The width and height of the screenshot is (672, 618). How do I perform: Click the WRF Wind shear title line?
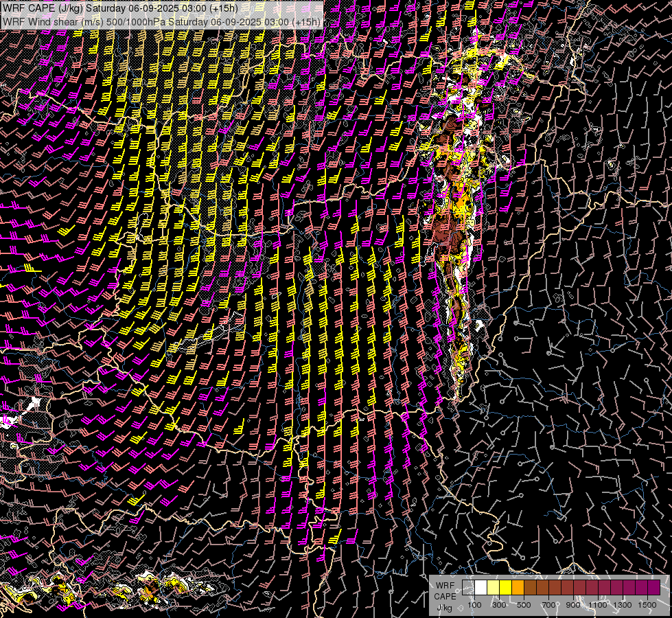coord(161,22)
